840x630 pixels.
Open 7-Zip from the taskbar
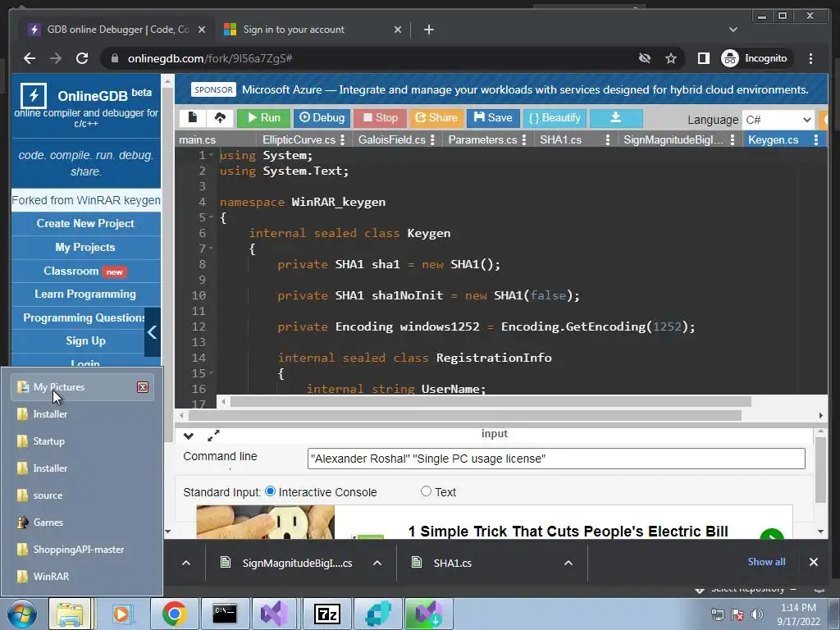[327, 614]
